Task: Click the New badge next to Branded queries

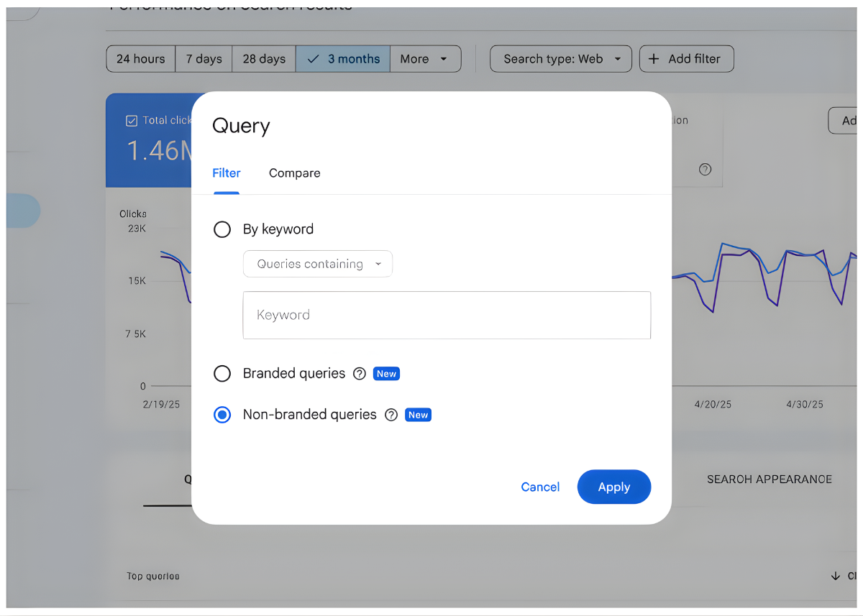Action: [x=386, y=373]
